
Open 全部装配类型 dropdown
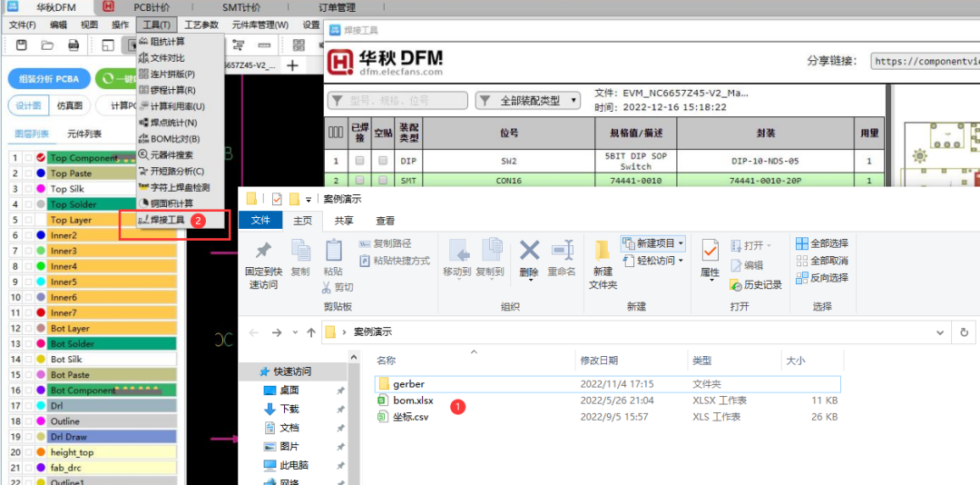(527, 100)
